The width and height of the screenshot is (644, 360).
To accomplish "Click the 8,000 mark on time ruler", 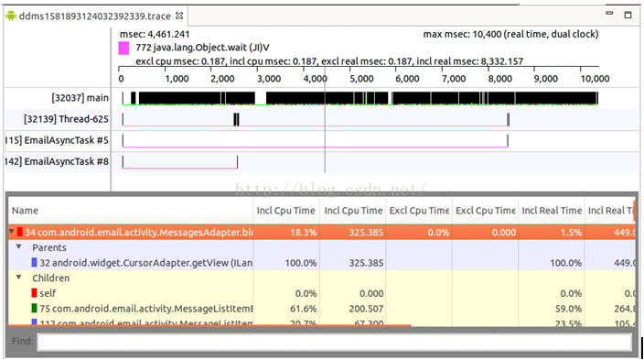I will pos(499,79).
